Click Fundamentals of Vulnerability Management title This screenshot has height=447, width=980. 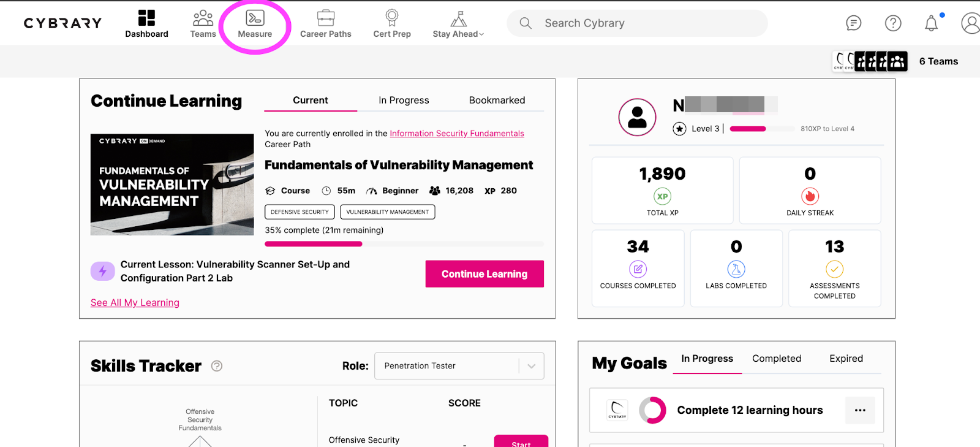pos(399,165)
